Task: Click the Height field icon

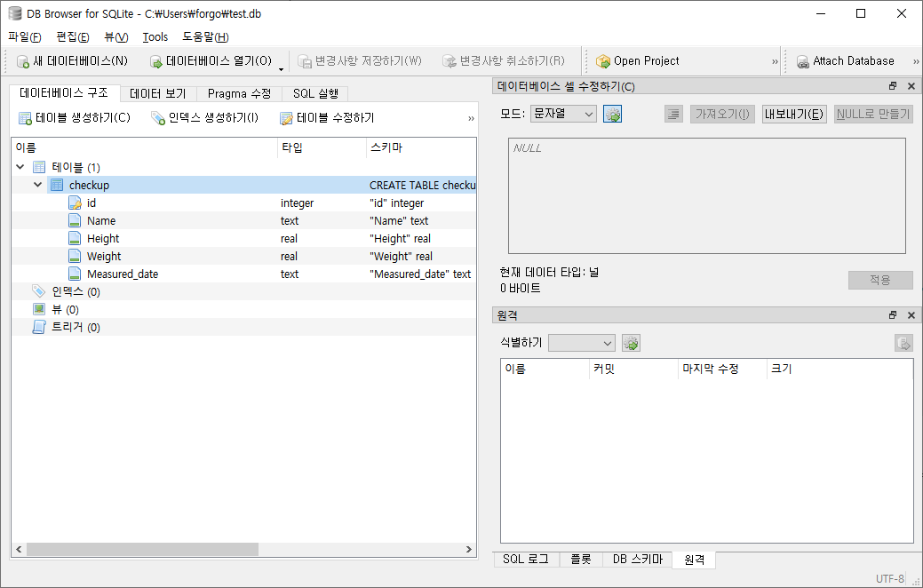Action: (x=75, y=238)
